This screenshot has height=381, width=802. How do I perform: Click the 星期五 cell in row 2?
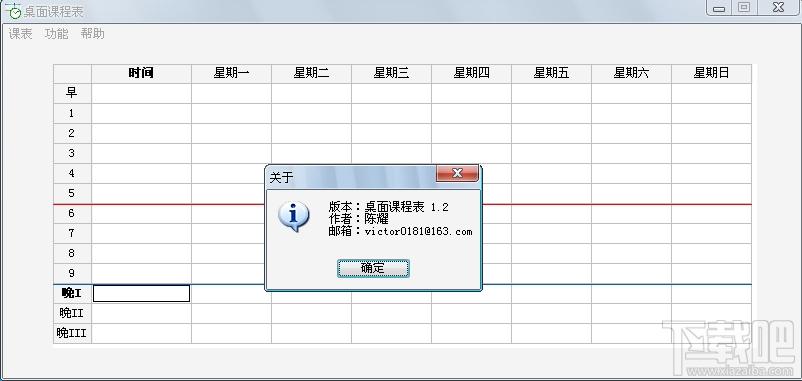click(x=551, y=133)
